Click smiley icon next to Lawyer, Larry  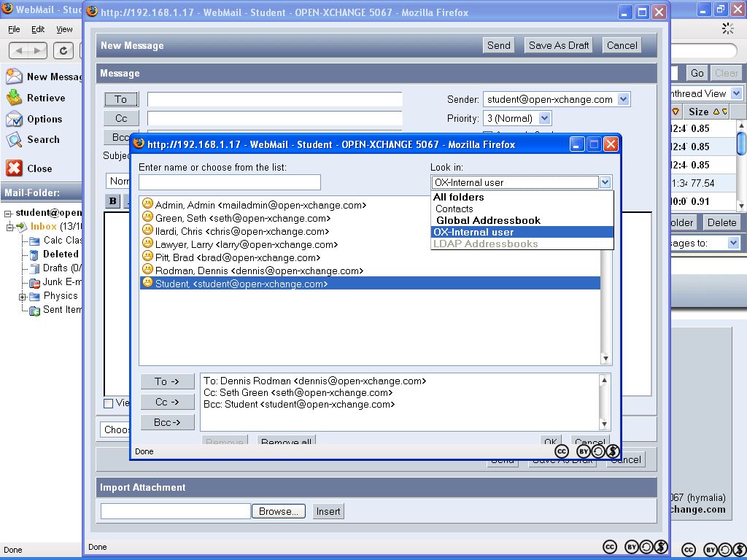point(147,244)
